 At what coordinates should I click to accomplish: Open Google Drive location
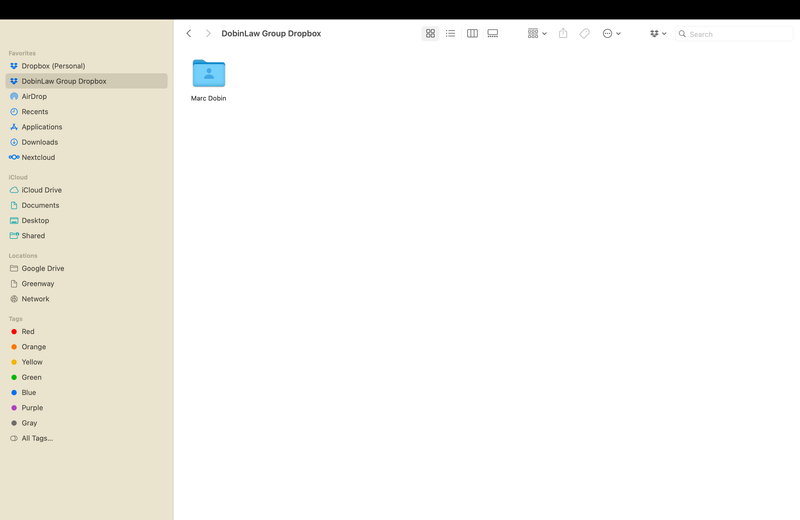[87, 268]
